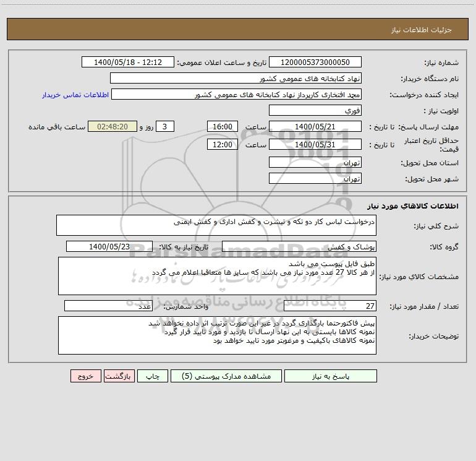476x461 pixels.
Task: Click the delivery province field 'تهران'
Action: 315,163
